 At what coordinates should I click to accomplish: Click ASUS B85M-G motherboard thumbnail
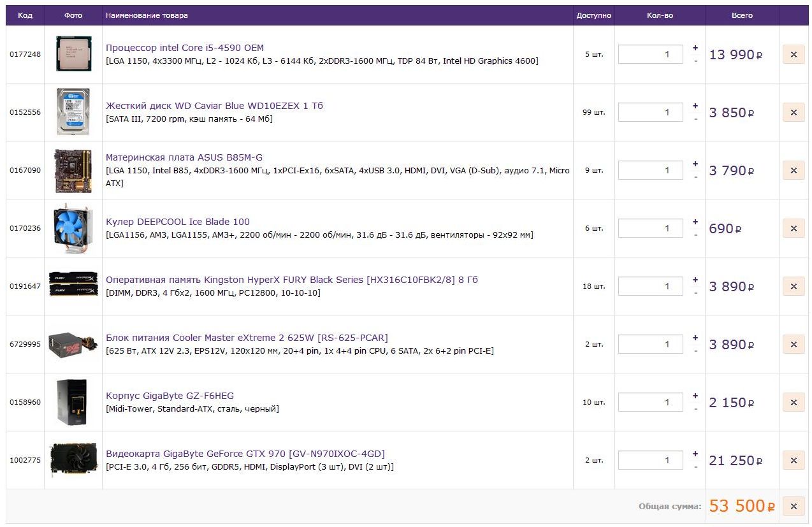pyautogui.click(x=73, y=170)
